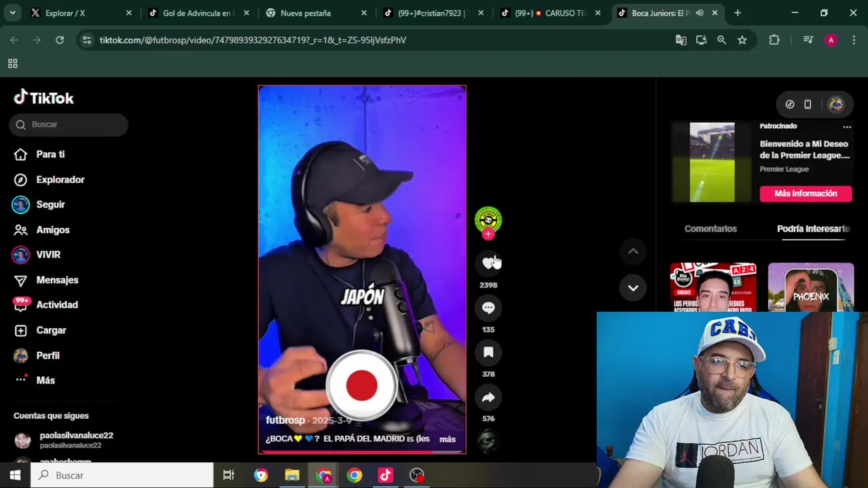Click the TikTok logo
Screen dimensions: 868x488
click(44, 98)
